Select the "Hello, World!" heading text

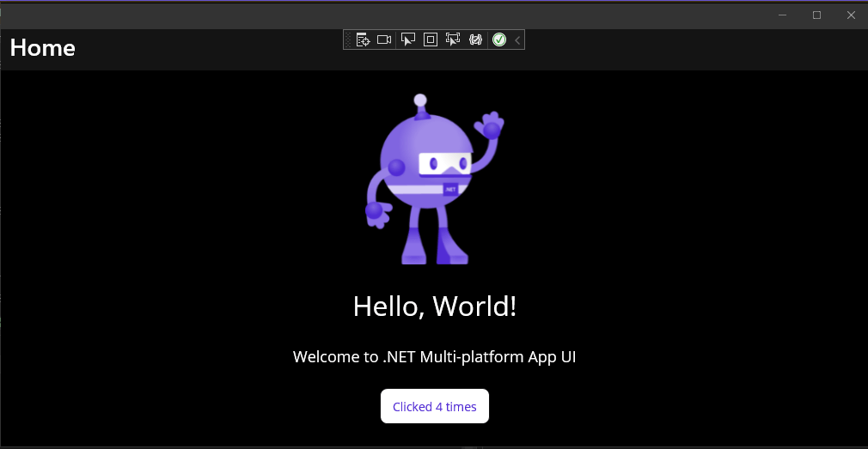coord(435,306)
